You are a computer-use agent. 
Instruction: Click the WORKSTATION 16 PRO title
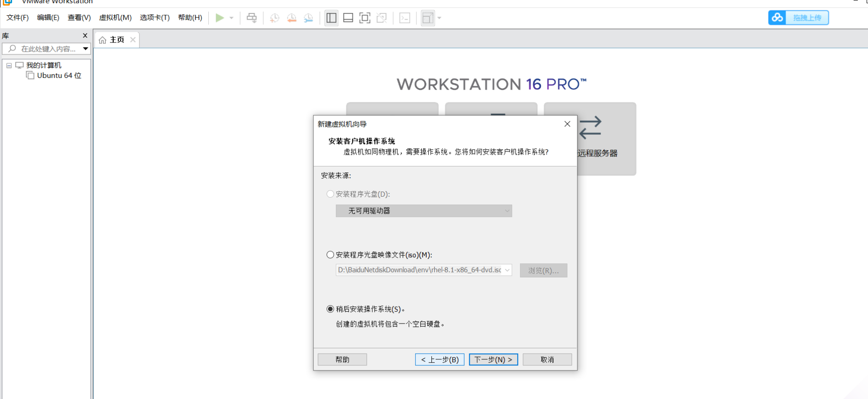[x=492, y=84]
